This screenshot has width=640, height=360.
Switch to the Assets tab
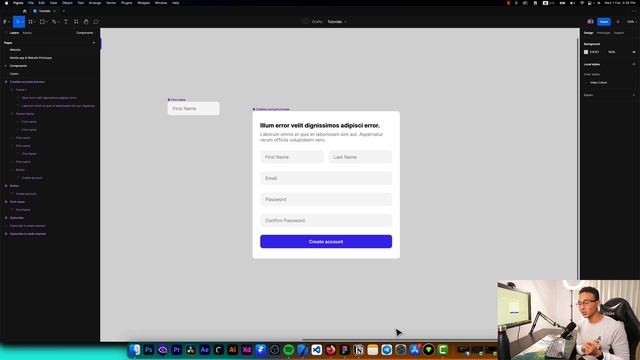(x=27, y=33)
